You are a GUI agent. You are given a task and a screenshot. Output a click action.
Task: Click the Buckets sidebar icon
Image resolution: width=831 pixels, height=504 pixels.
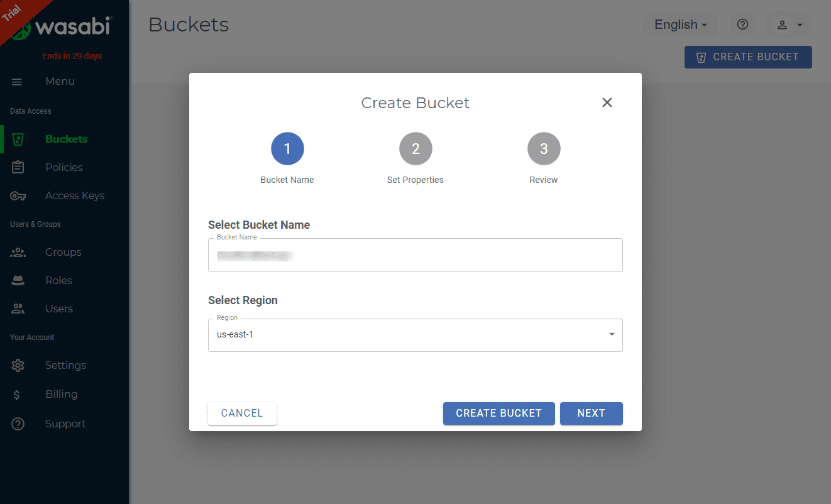click(x=18, y=140)
